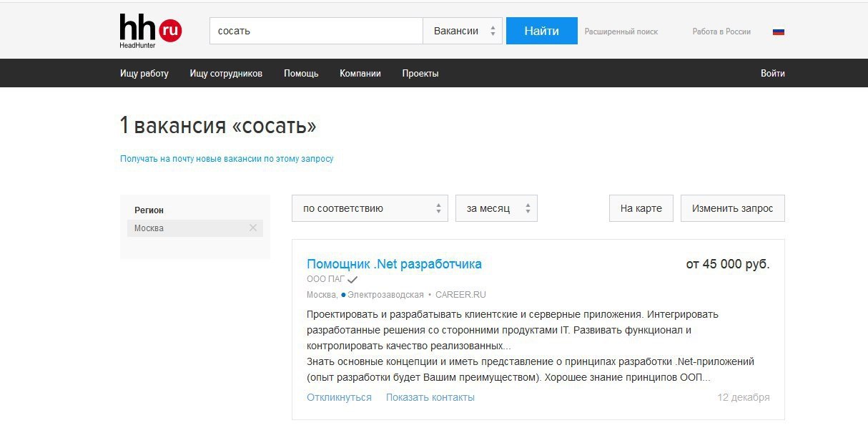The width and height of the screenshot is (868, 443).
Task: Click the verified checkmark next to ООО ПАГ
Action: (352, 280)
